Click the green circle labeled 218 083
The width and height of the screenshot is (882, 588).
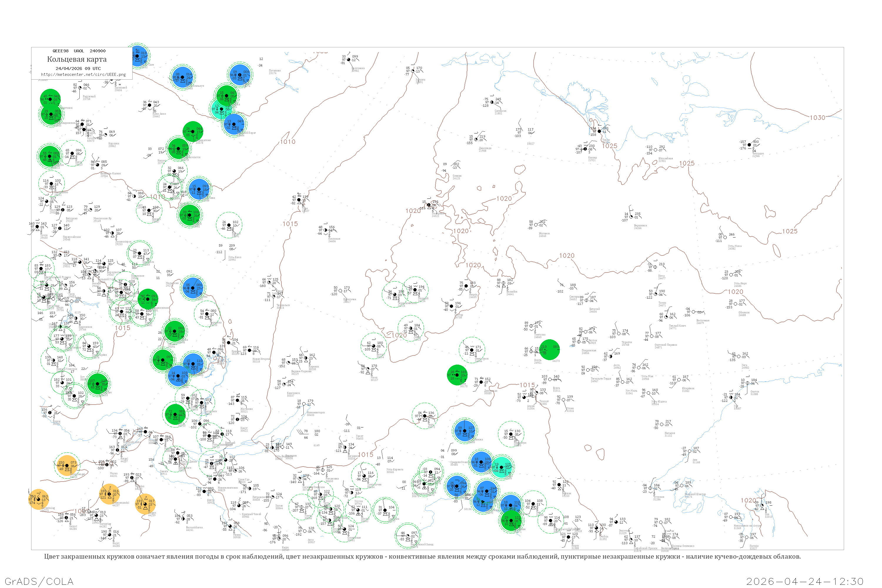(x=549, y=350)
